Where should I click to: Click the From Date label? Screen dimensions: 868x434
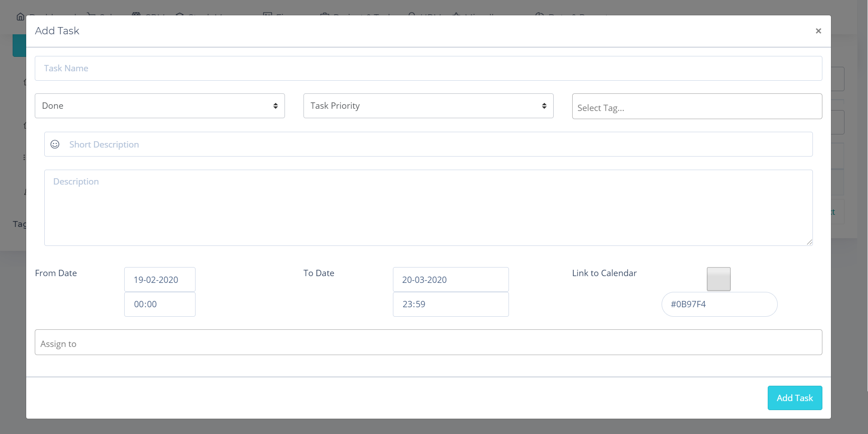[x=56, y=273]
